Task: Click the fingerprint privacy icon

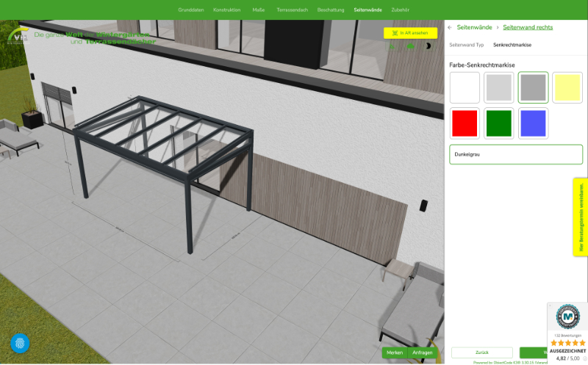Action: 20,343
